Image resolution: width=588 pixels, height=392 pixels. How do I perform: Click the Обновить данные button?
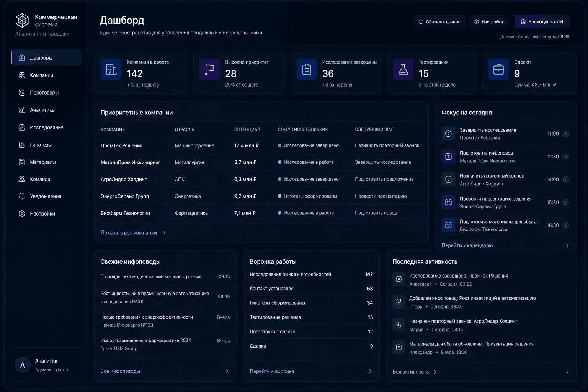click(x=439, y=22)
